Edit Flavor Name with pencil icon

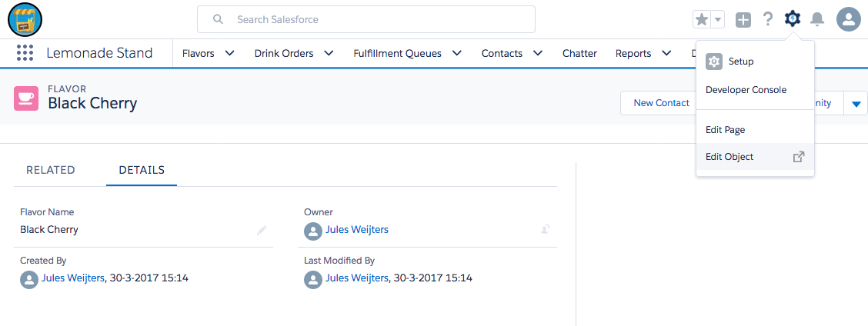coord(262,230)
